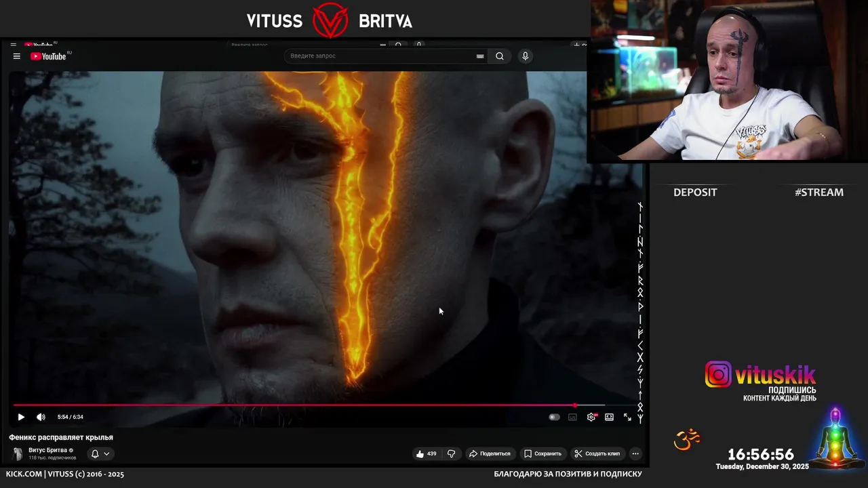
Task: Click the video title 'Феникс расправляет крылья'
Action: tap(61, 437)
